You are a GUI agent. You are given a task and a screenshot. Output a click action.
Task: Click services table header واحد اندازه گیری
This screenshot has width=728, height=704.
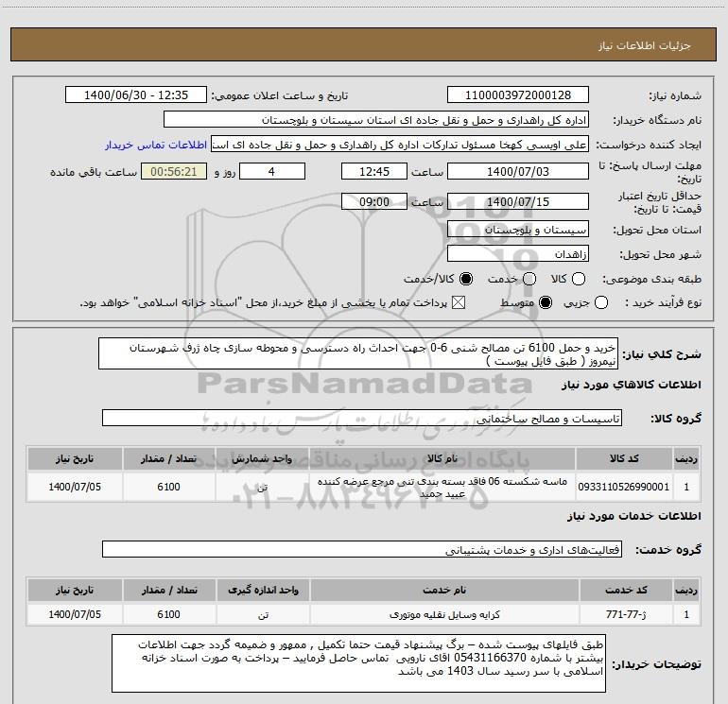[263, 590]
